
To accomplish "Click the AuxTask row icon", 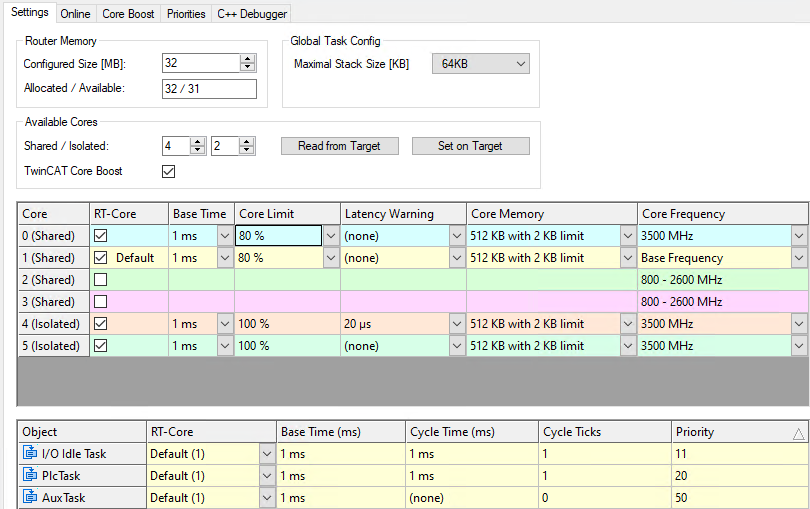I will click(x=29, y=498).
